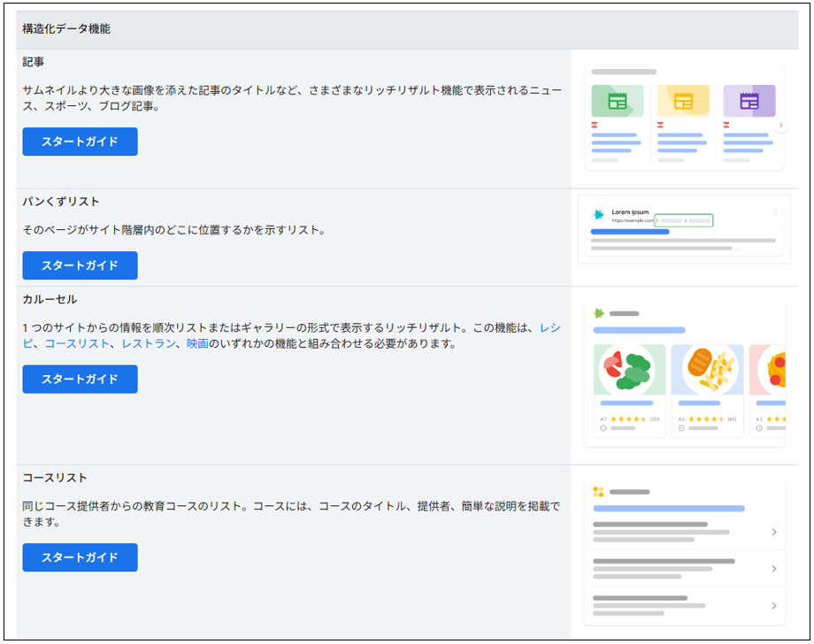Click the star rating under the vegetables recipe card

[x=627, y=418]
